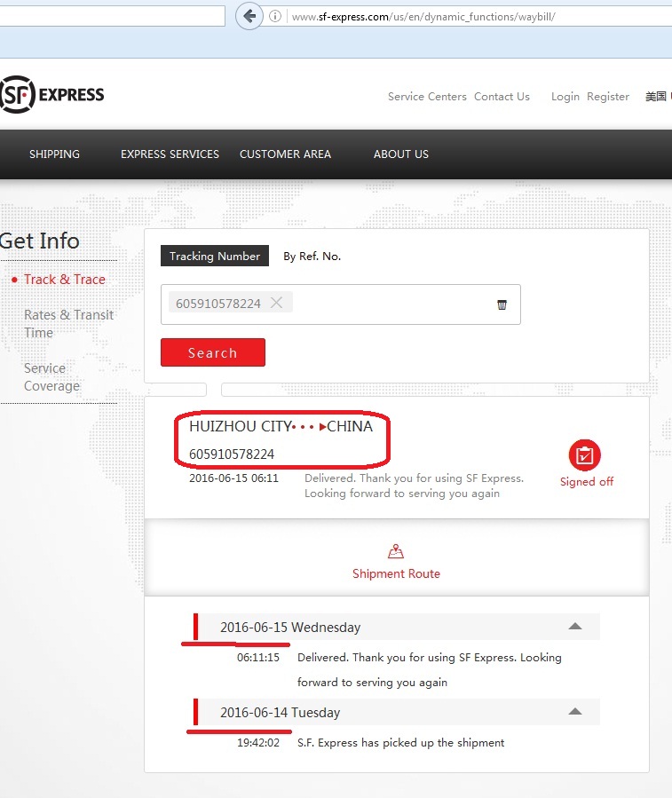Click the Shipment Route label
Screen dimensions: 672x798
click(x=396, y=573)
